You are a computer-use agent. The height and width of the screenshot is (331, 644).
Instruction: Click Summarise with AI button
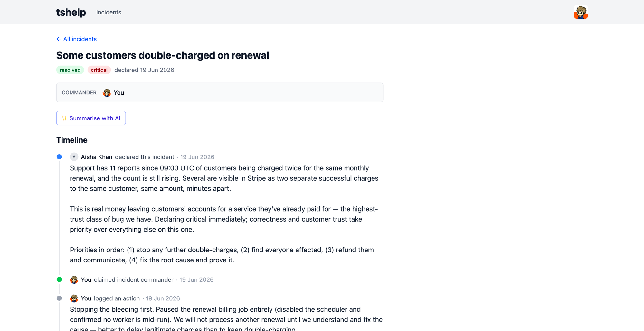tap(91, 118)
